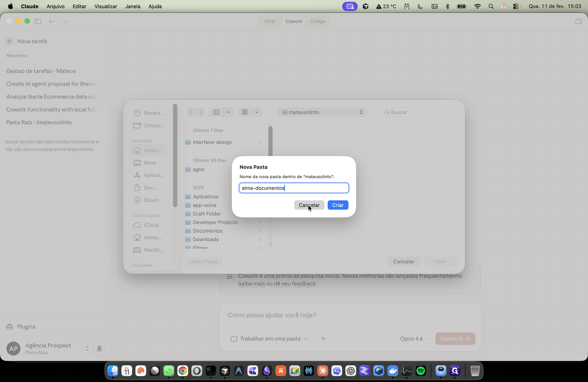Open the Trabalhar em uma pasta dropdown

point(269,339)
